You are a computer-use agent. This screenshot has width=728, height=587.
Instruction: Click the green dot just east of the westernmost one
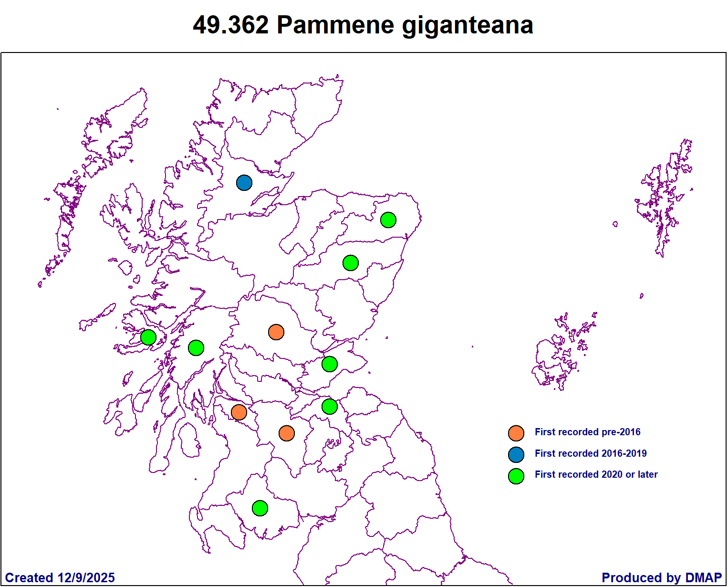coord(196,348)
